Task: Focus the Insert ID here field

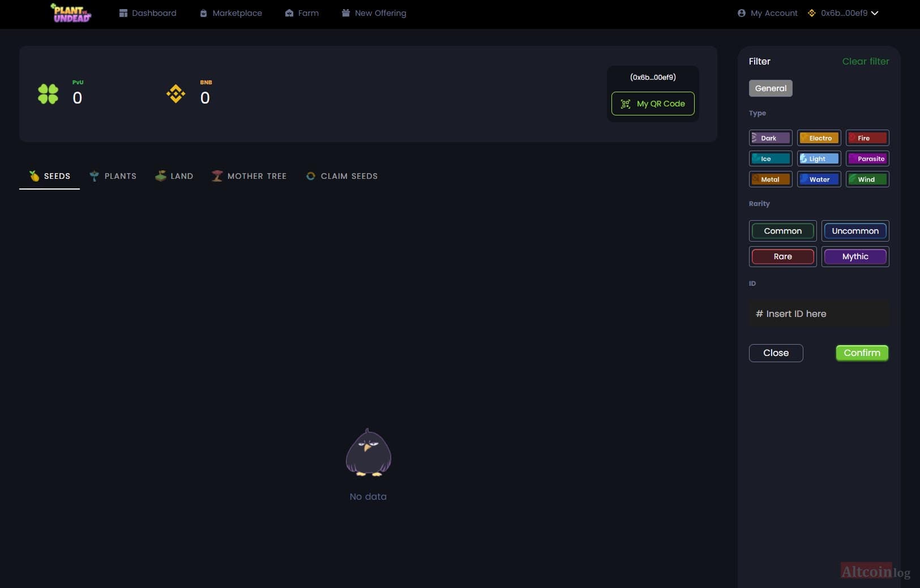Action: [819, 314]
